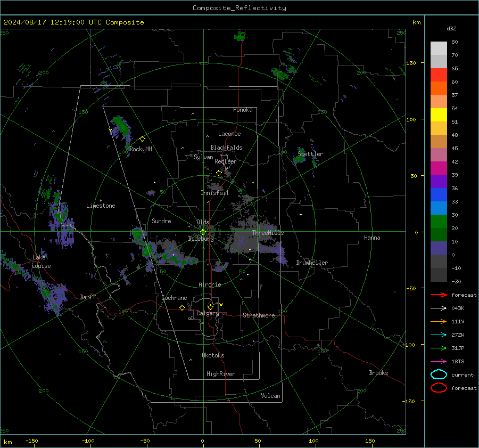Select the dark orange 57–60 dBZ swatch
The width and height of the screenshot is (479, 448).
coord(439,88)
